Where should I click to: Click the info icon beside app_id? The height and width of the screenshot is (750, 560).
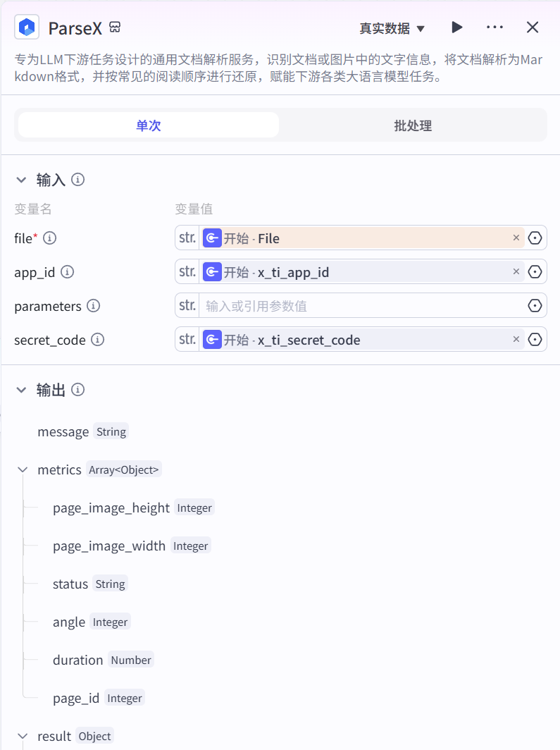pyautogui.click(x=68, y=272)
